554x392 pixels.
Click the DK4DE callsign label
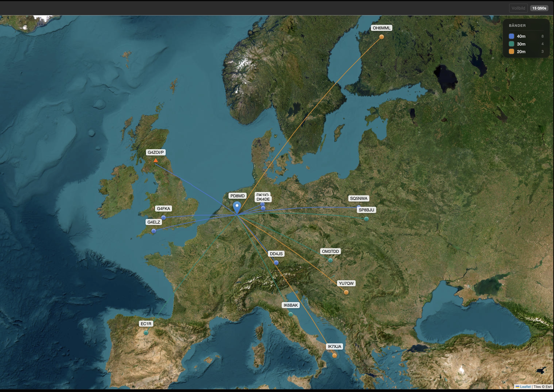coord(263,199)
